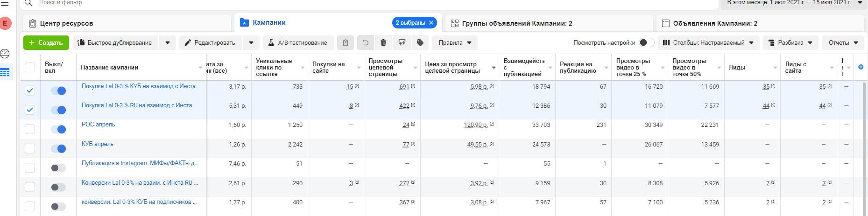Click the green 'Создать' button
Image resolution: width=868 pixels, height=216 pixels.
click(46, 43)
